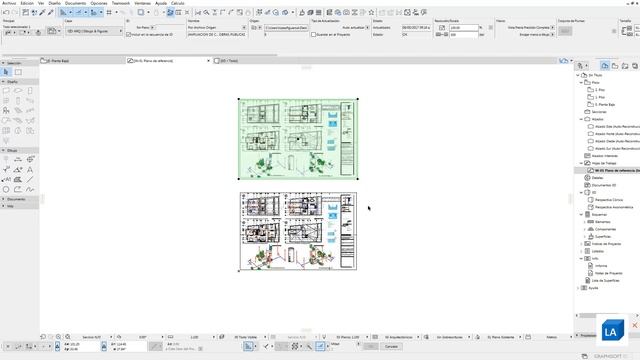
Task: Click the grid snap icon in toolbar
Action: coord(109,13)
